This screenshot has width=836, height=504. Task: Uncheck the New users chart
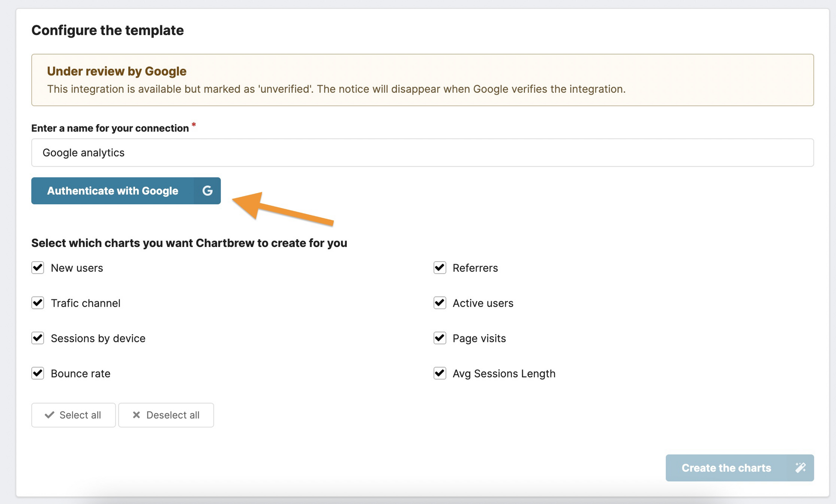38,268
